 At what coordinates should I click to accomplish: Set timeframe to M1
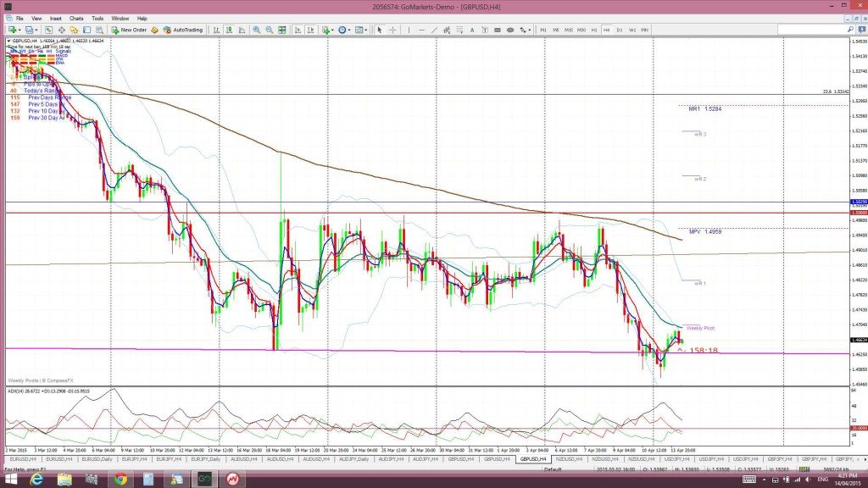(543, 30)
